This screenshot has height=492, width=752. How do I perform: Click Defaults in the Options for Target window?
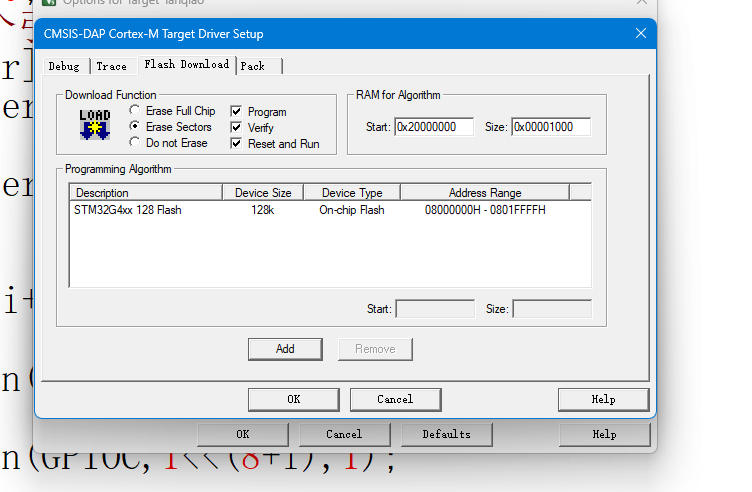[x=446, y=434]
